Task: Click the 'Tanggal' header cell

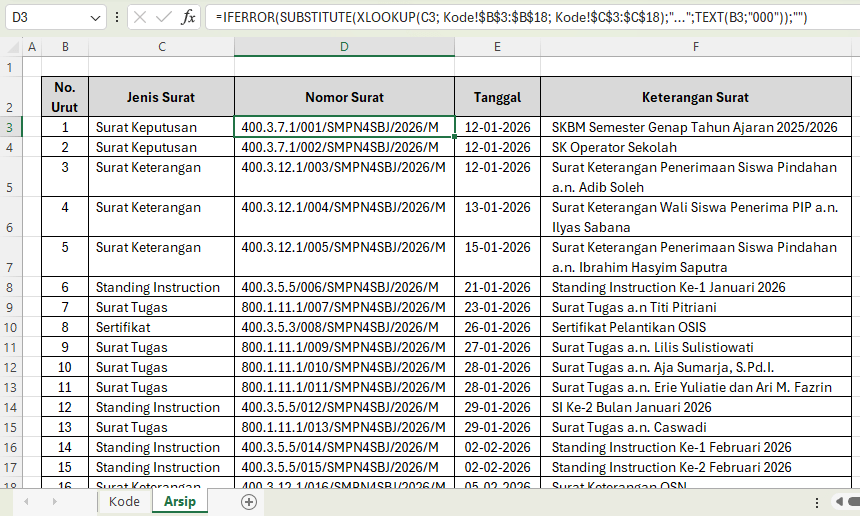Action: [x=497, y=97]
